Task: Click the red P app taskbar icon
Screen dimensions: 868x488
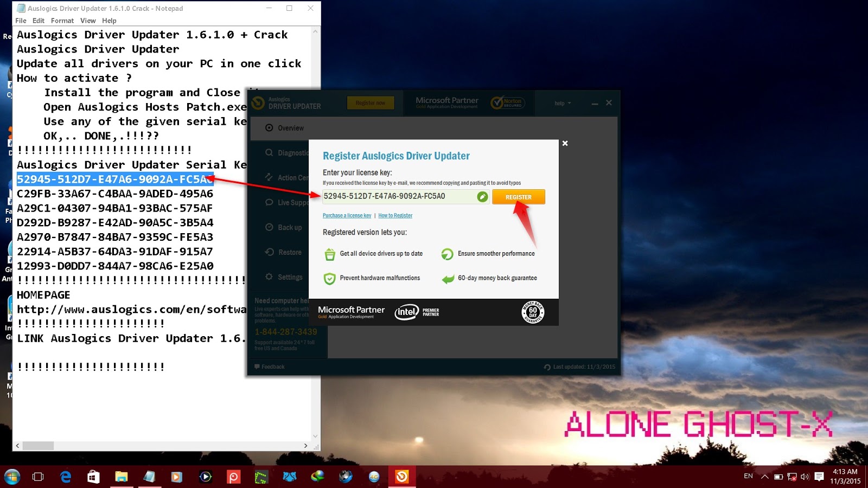Action: coord(233,477)
